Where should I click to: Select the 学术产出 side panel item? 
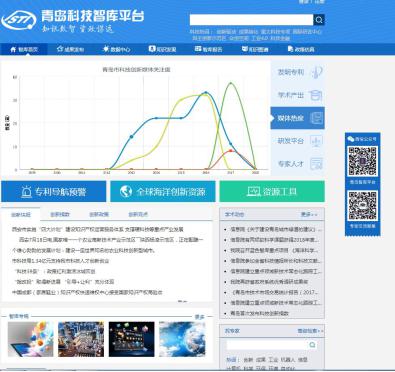pos(297,95)
